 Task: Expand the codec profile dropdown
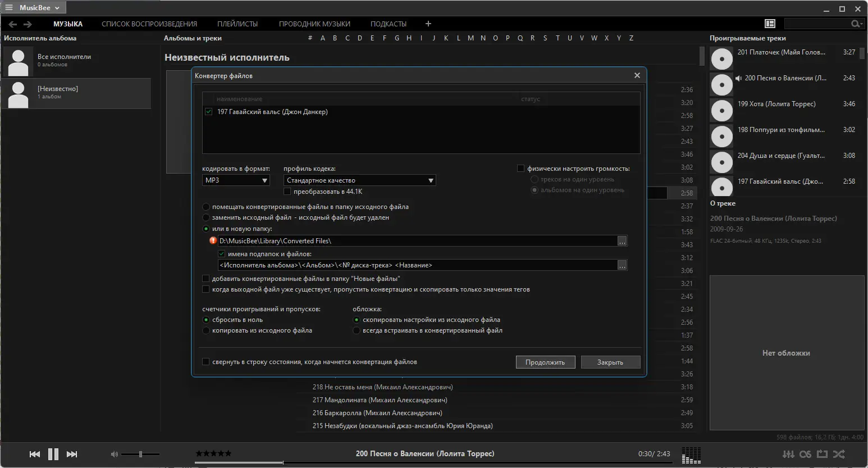[x=359, y=180]
